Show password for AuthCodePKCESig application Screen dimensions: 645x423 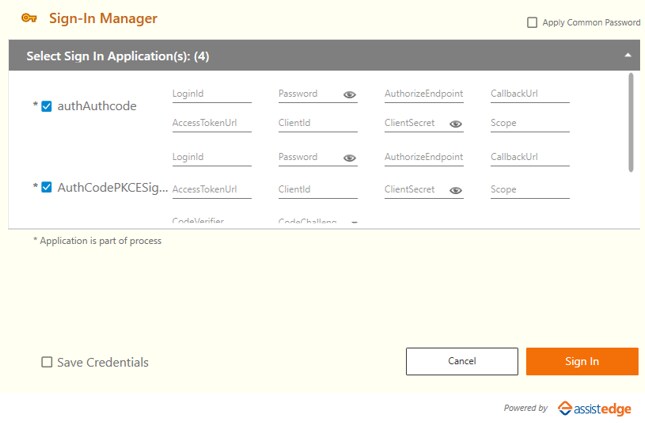pyautogui.click(x=350, y=158)
